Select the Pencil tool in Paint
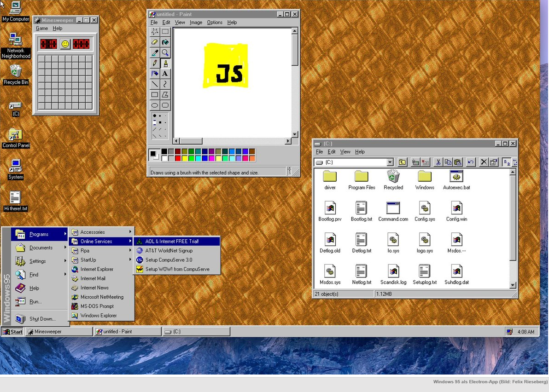 click(x=154, y=63)
